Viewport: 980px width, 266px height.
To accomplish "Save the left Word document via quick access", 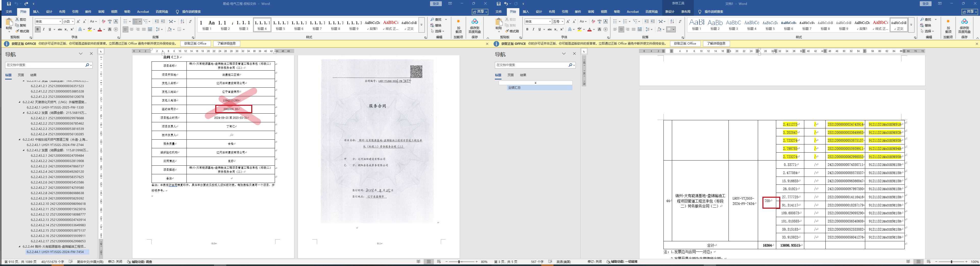I will click(x=9, y=3).
